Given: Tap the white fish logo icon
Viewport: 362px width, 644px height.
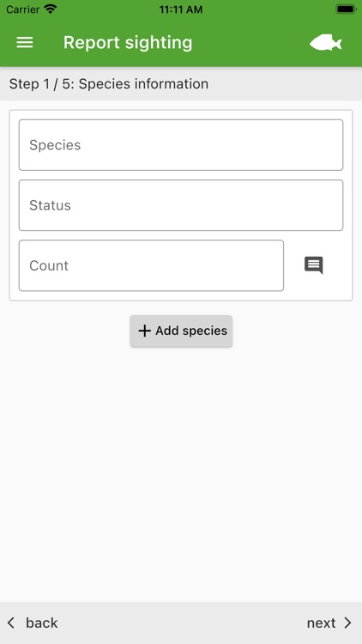Looking at the screenshot, I should coord(325,43).
